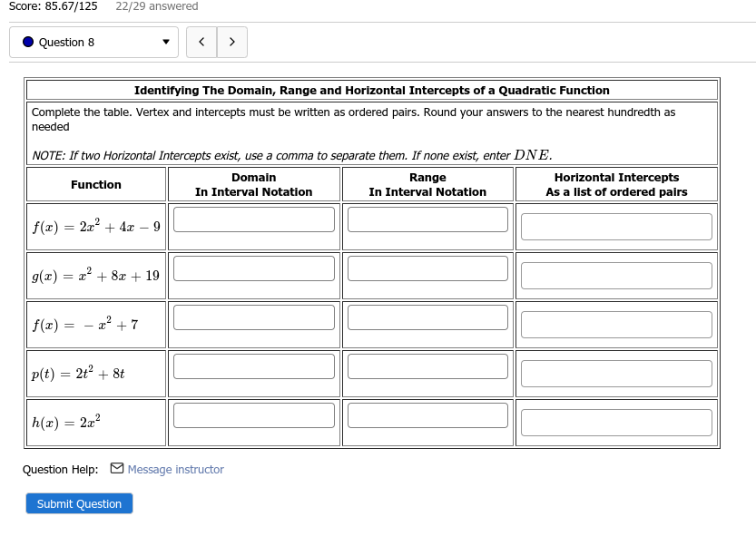The height and width of the screenshot is (546, 756).
Task: Click the 'Range In Interval Notation' header
Action: tap(427, 185)
